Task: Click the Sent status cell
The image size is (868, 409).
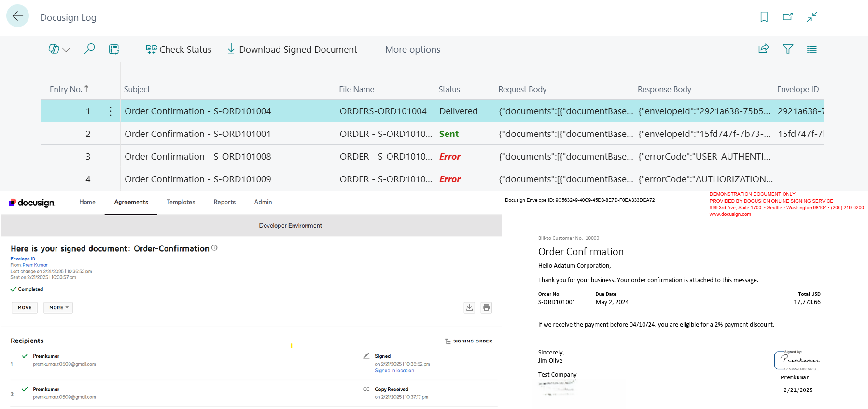Action: point(448,134)
